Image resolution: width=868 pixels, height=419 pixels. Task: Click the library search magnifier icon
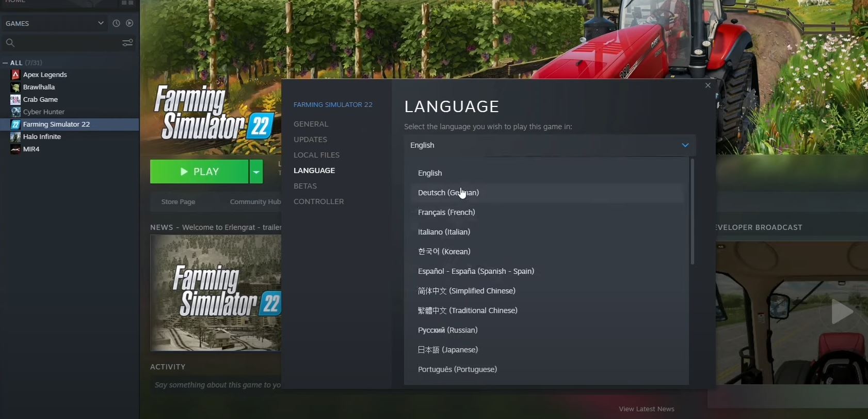pyautogui.click(x=10, y=42)
